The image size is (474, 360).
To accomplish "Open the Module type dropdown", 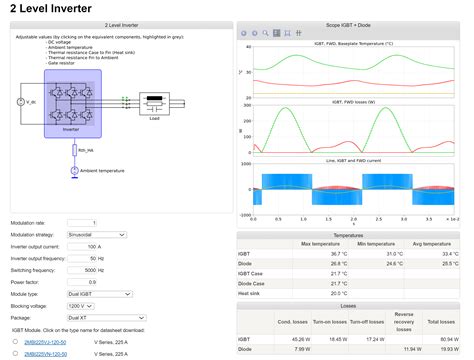I will tap(100, 294).
